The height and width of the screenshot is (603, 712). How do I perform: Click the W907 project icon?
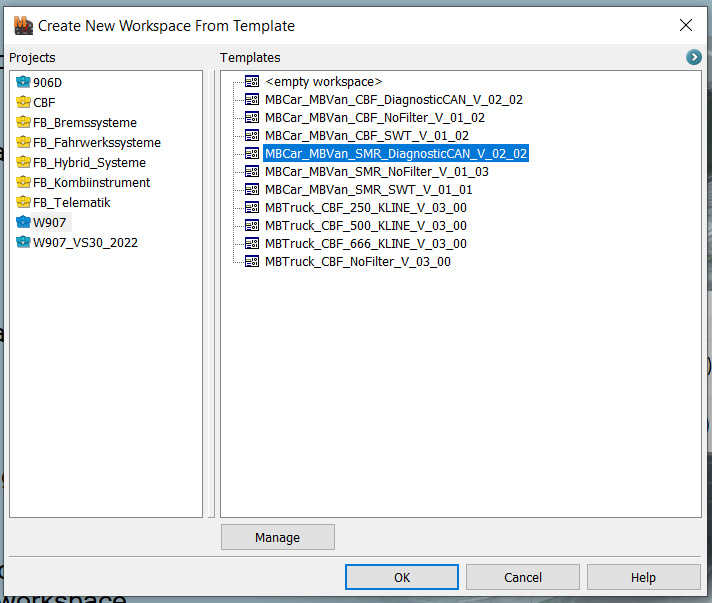(x=23, y=222)
